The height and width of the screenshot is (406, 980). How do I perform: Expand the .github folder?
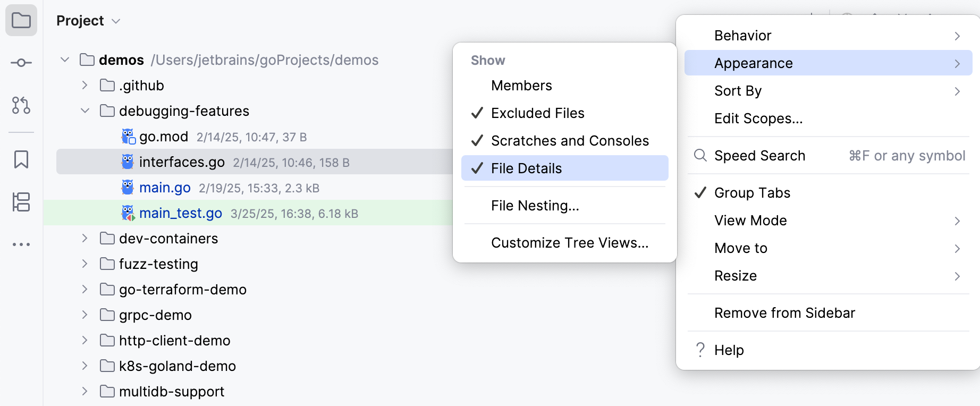coord(85,86)
